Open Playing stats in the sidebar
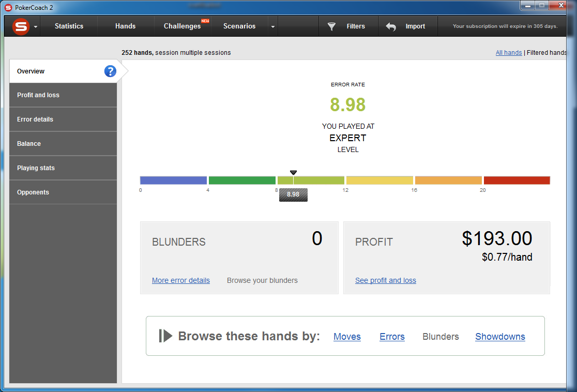Screen dimensions: 577x392 63,168
